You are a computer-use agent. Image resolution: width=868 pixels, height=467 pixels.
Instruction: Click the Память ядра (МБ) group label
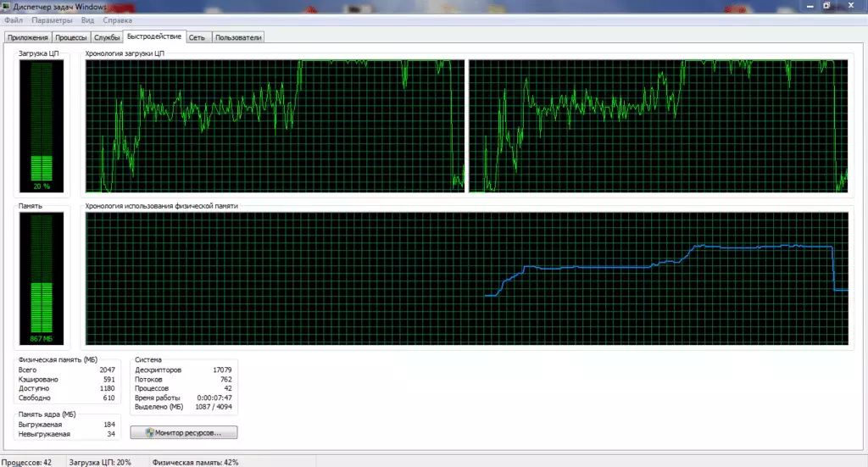pos(47,414)
